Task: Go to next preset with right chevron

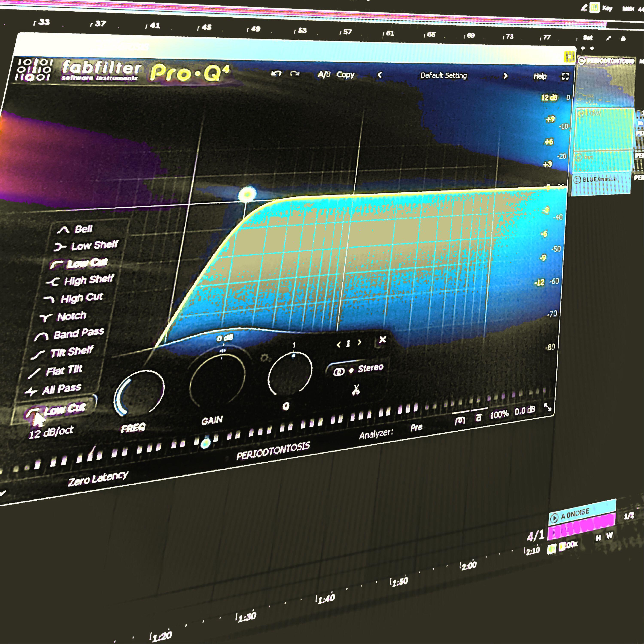Action: 505,76
